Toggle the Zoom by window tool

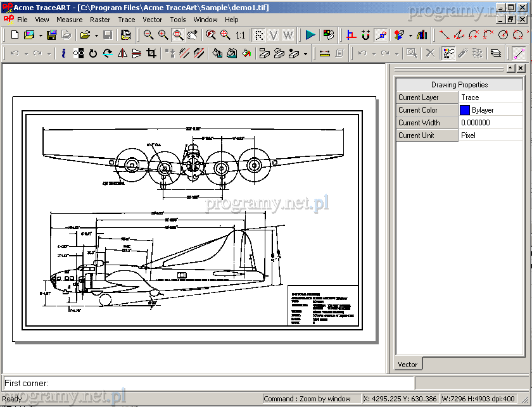pos(178,35)
